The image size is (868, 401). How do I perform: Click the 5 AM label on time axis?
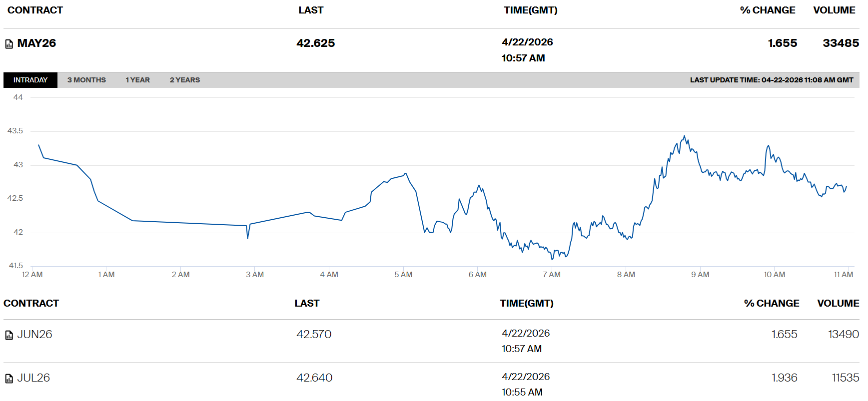[403, 275]
